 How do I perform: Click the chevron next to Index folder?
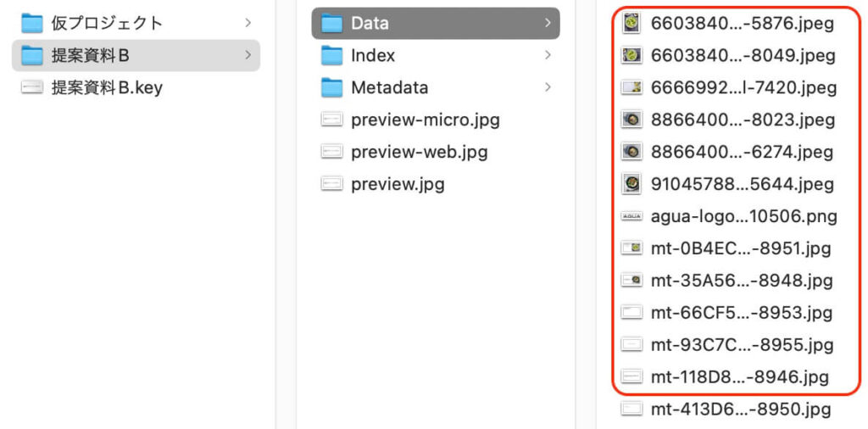548,55
